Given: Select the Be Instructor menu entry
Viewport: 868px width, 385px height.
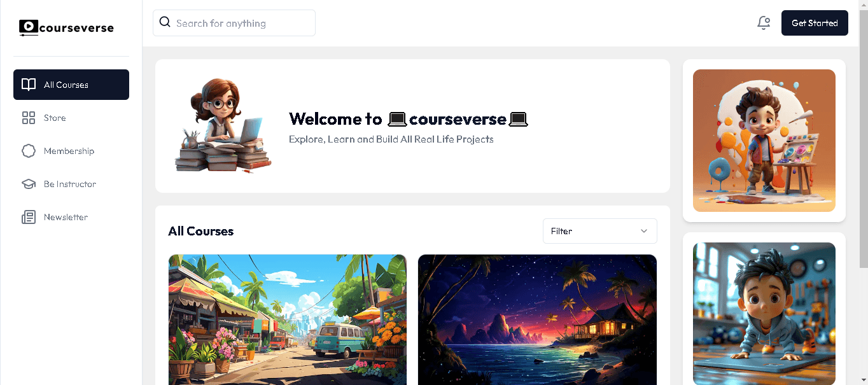Looking at the screenshot, I should [x=71, y=184].
